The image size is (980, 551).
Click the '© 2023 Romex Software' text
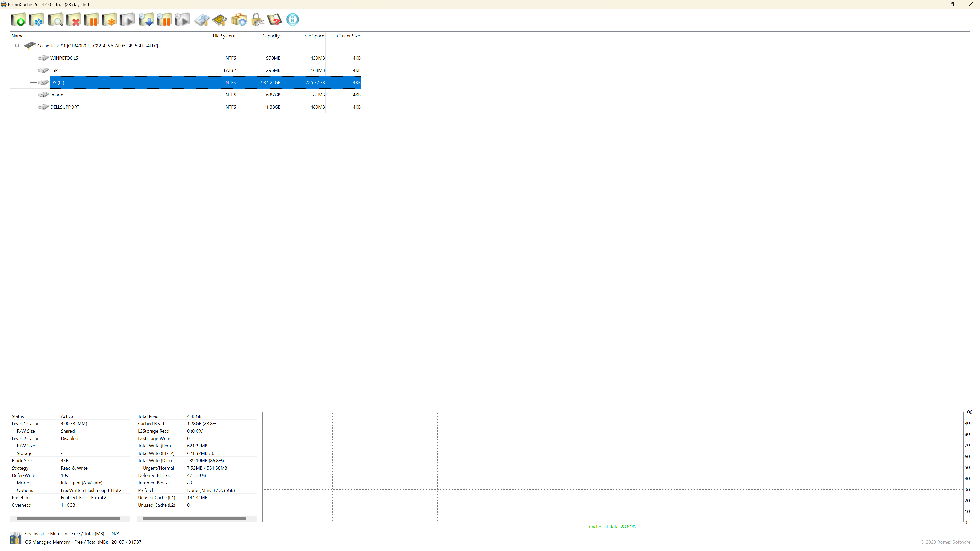(x=945, y=542)
